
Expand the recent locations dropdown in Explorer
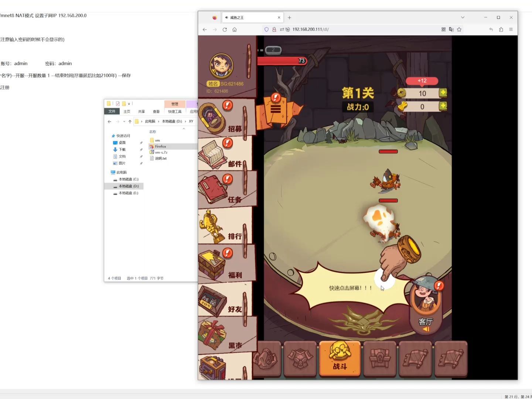pyautogui.click(x=124, y=121)
